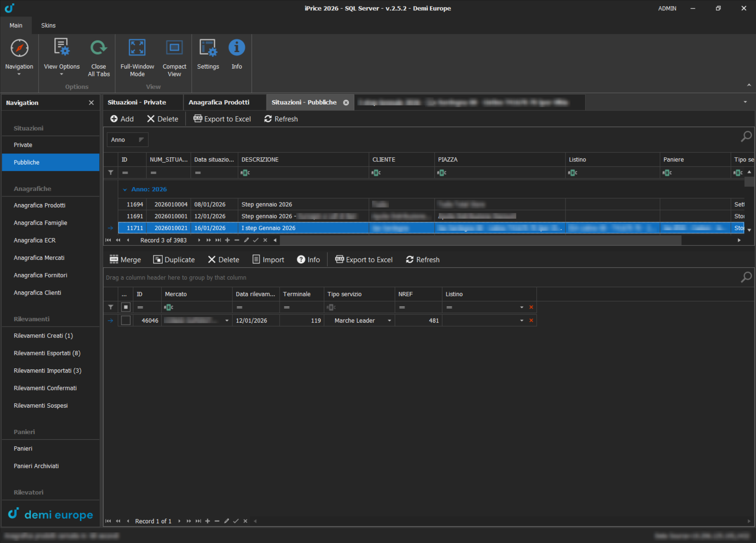Open Mercato dropdown in row 46046
The image size is (756, 543).
click(227, 320)
